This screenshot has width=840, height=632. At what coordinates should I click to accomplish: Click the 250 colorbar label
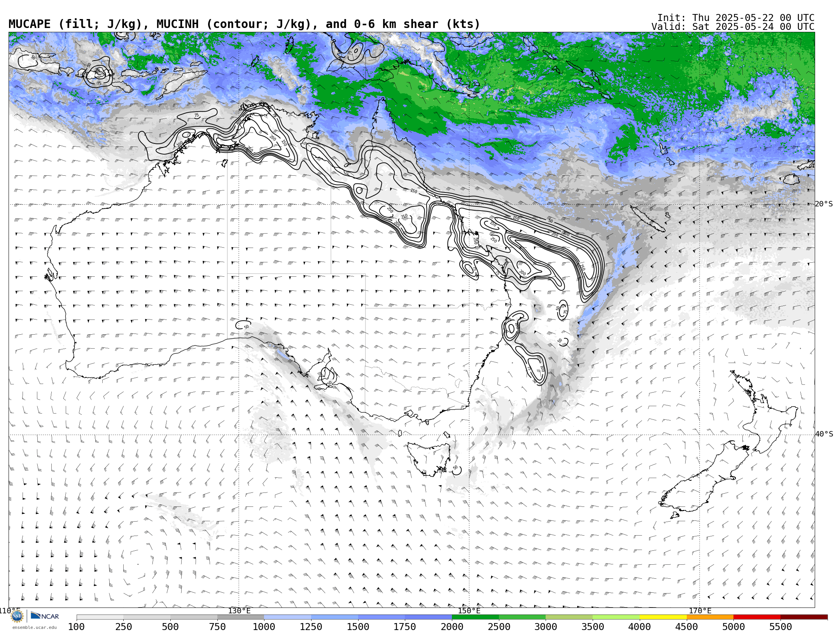pos(123,627)
